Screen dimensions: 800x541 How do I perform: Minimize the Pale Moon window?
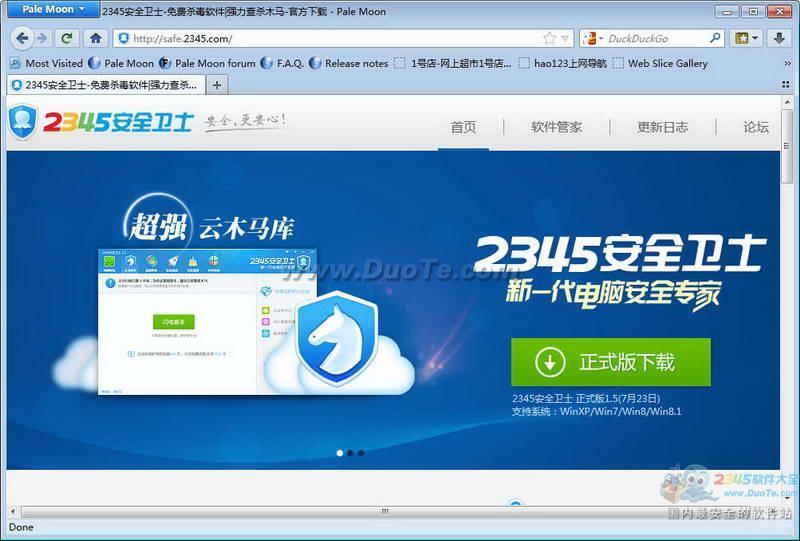(727, 11)
